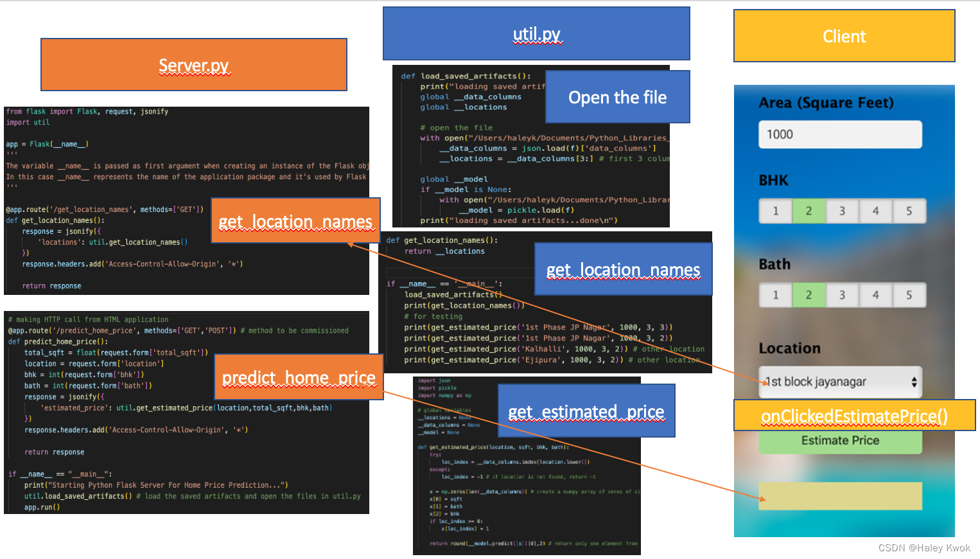Click the blue get_location_names label

pos(623,269)
